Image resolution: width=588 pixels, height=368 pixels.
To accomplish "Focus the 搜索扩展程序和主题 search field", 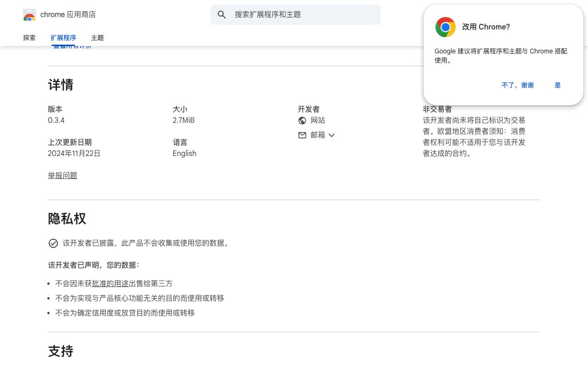I will coord(296,15).
